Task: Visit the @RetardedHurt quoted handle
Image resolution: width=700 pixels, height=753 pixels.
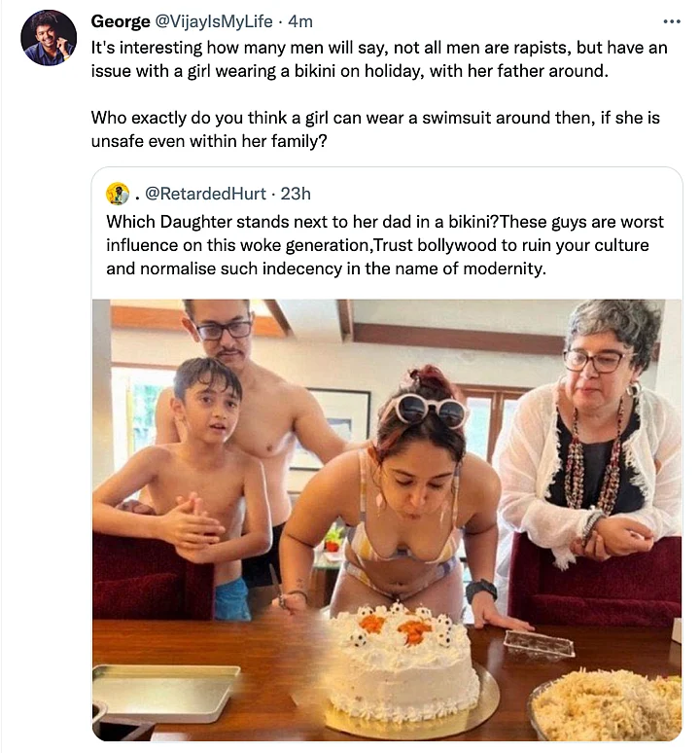Action: (205, 194)
